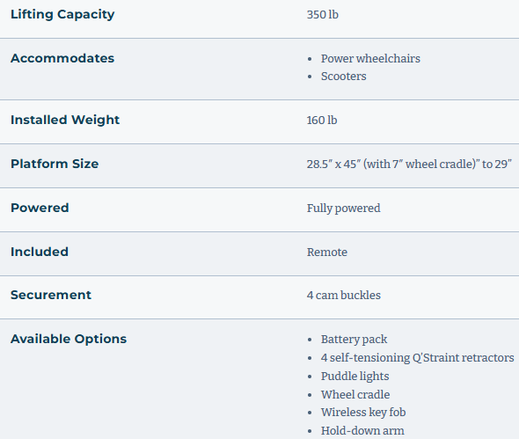
Task: Select the Lifting Capacity label
Action: pyautogui.click(x=62, y=14)
